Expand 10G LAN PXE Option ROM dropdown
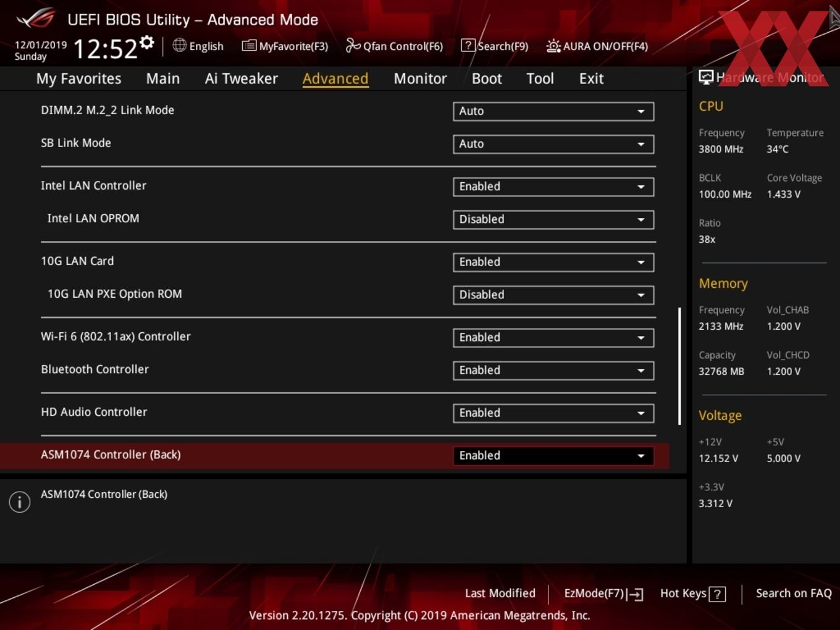The height and width of the screenshot is (630, 840). tap(553, 295)
